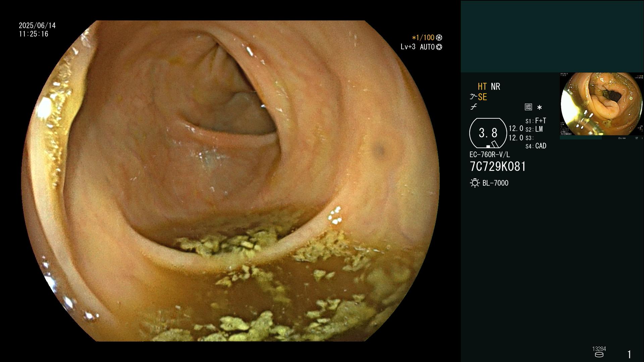644x362 pixels.
Task: Click the time 11:25:16
Action: (34, 34)
